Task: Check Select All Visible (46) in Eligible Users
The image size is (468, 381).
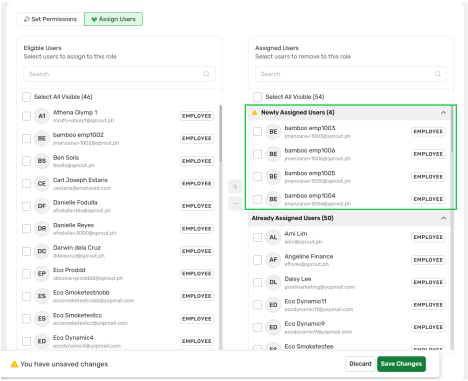Action: pos(26,97)
